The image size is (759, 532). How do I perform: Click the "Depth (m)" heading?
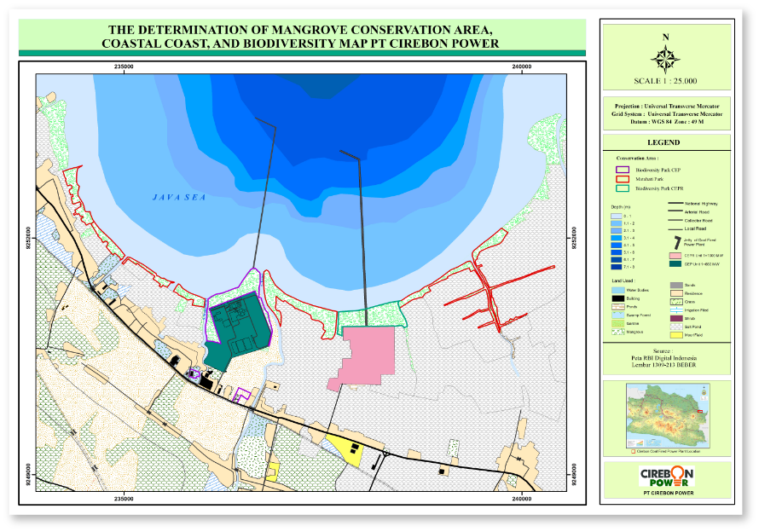[621, 207]
